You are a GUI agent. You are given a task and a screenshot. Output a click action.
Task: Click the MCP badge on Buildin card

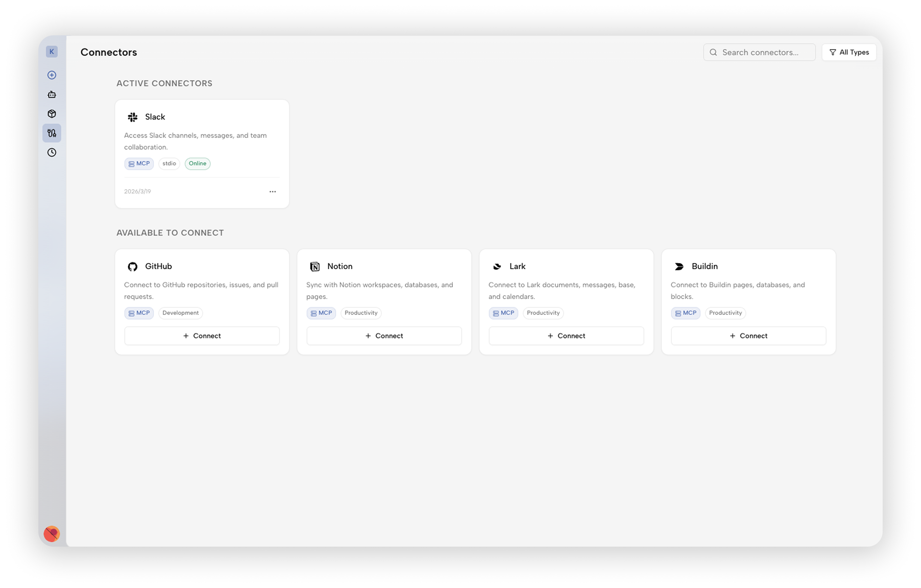tap(686, 313)
